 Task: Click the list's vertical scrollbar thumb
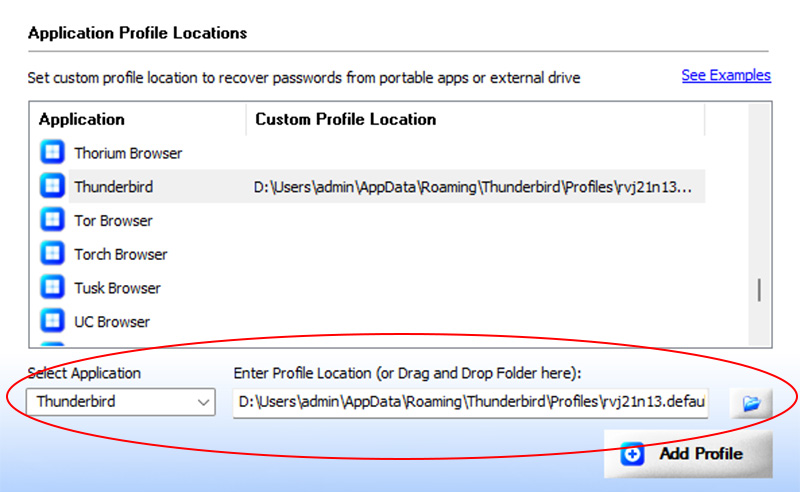pos(759,290)
